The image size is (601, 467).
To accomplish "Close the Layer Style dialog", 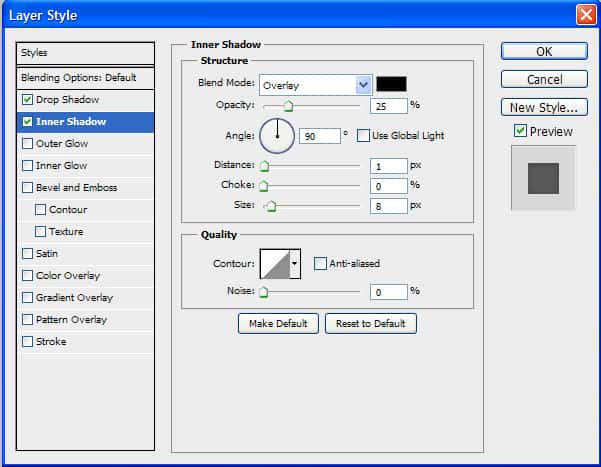I will 586,15.
